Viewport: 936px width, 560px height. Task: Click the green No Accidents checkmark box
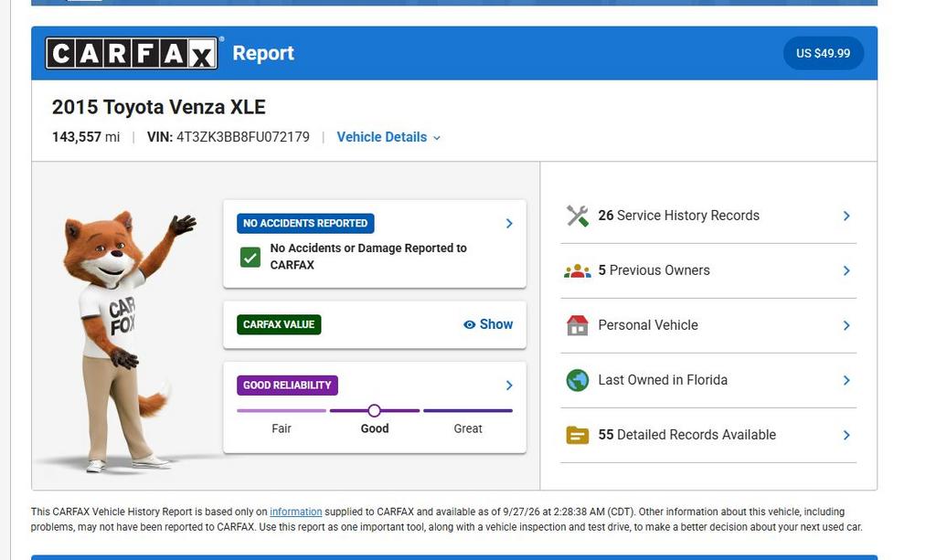(250, 258)
